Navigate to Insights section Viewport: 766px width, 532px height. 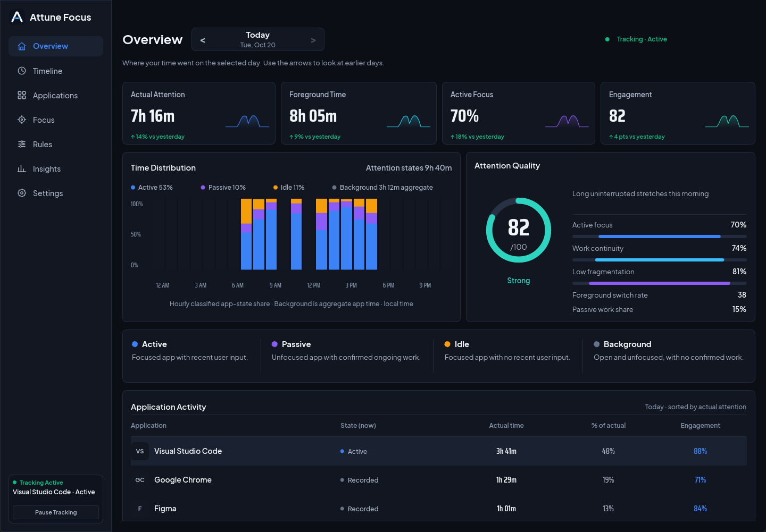coord(56,168)
